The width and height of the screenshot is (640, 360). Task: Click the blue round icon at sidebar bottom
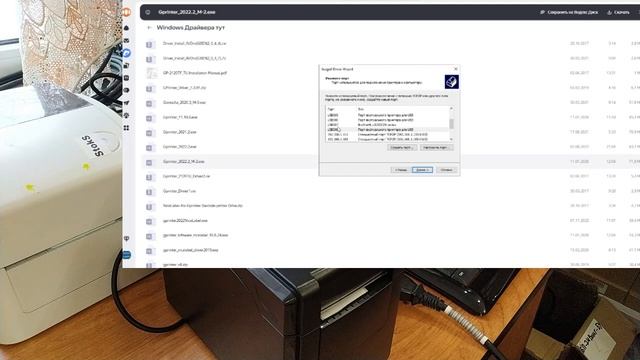127,255
